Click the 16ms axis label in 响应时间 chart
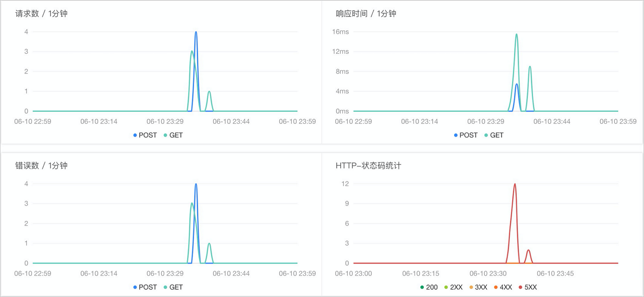The image size is (644, 297). tap(340, 32)
